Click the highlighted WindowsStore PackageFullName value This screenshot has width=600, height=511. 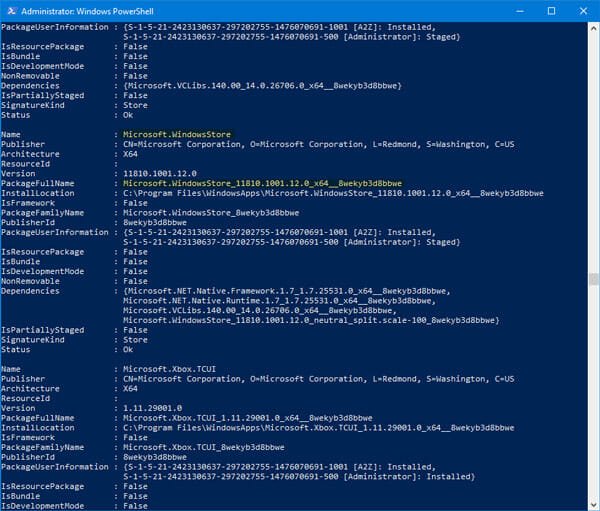(262, 183)
